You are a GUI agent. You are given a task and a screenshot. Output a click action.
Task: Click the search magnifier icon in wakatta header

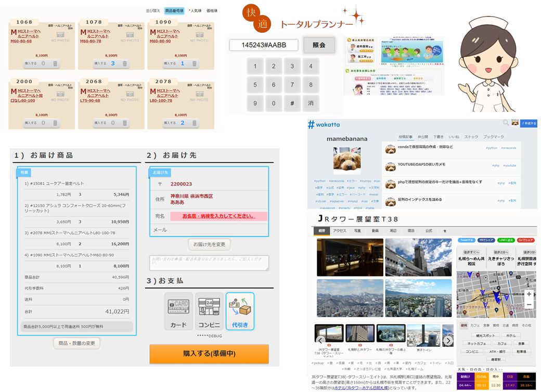(x=505, y=123)
